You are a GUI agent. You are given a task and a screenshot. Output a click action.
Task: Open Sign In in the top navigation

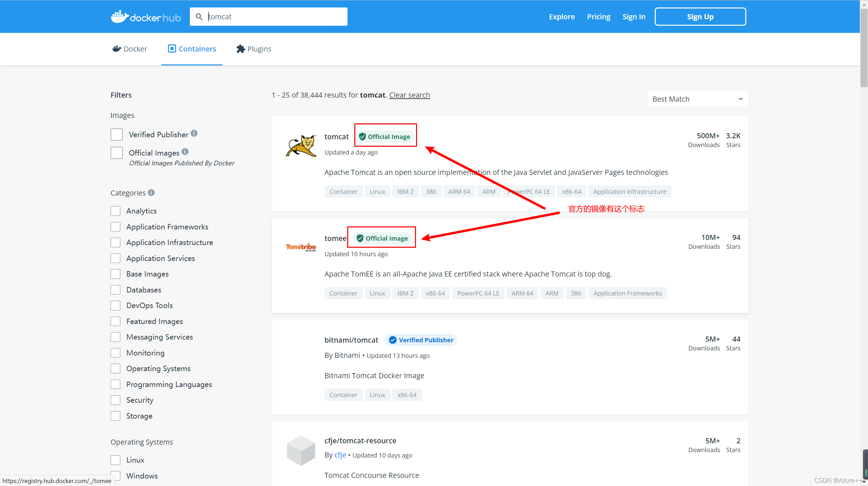[634, 17]
